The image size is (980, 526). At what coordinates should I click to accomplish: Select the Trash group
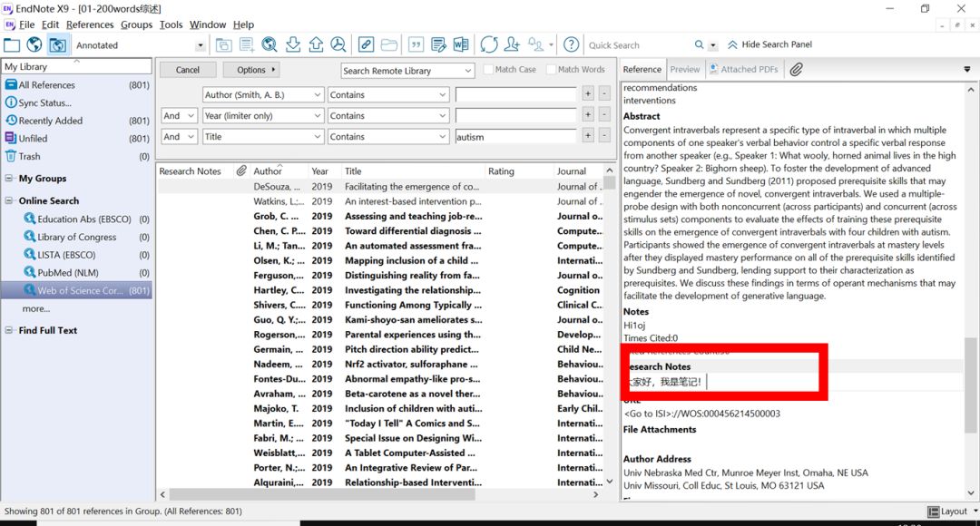click(x=77, y=157)
